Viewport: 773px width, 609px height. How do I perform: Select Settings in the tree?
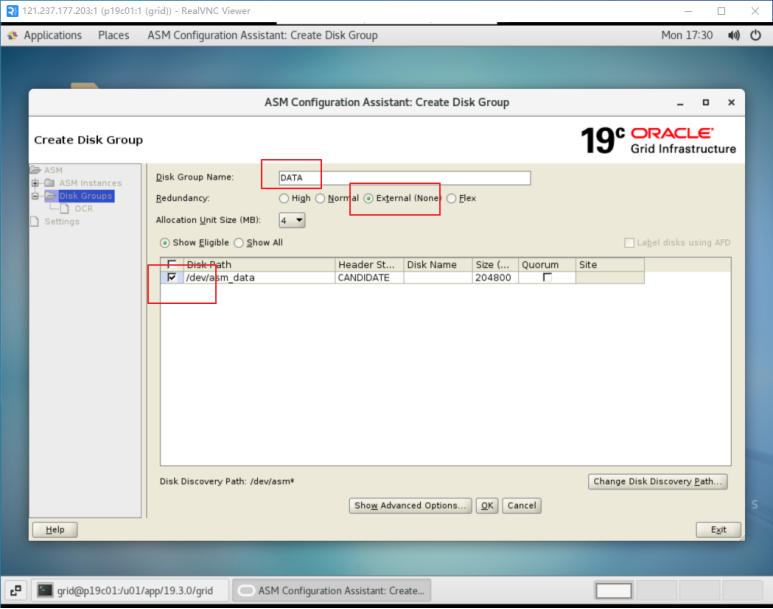coord(62,221)
